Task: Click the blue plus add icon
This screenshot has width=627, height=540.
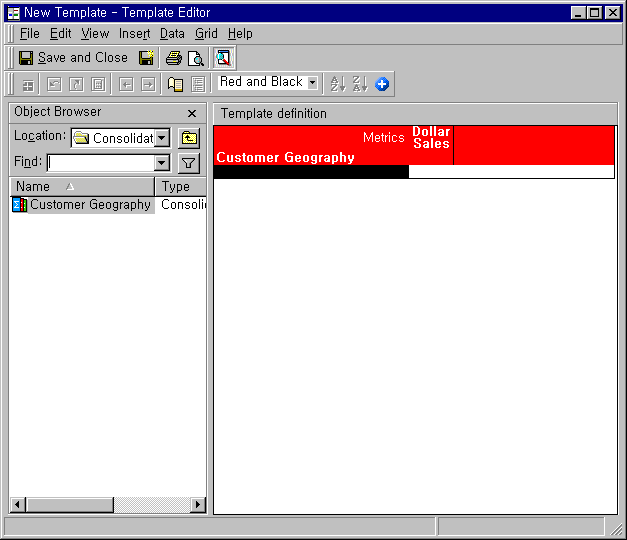Action: [382, 84]
